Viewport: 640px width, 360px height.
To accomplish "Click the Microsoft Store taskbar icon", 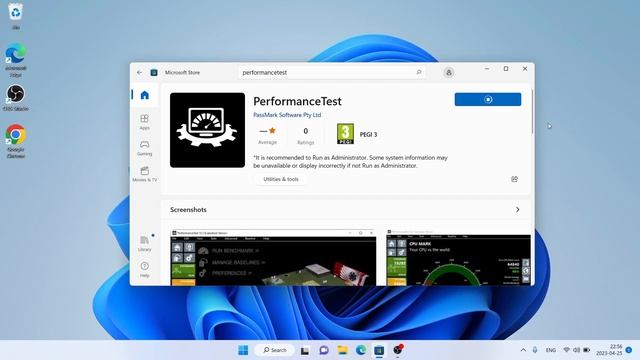I will point(379,350).
